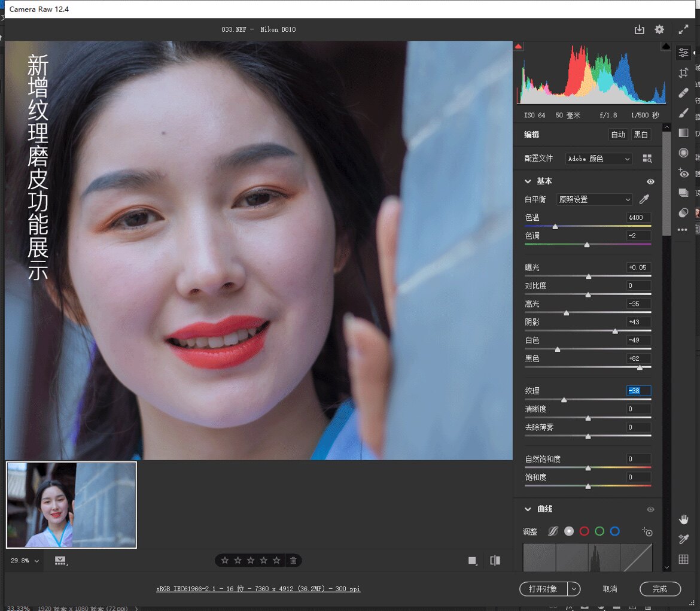Screen dimensions: 700x611
Task: Click the texture slider handle
Action: [x=564, y=400]
